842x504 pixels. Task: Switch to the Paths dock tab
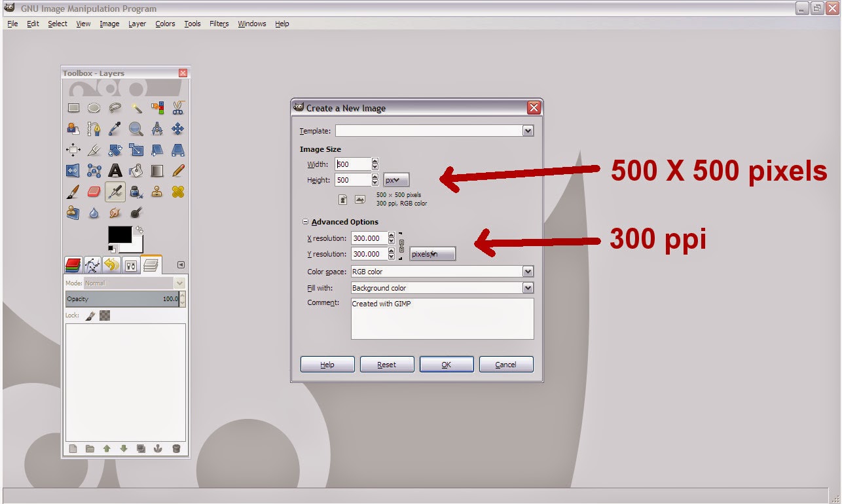point(92,265)
